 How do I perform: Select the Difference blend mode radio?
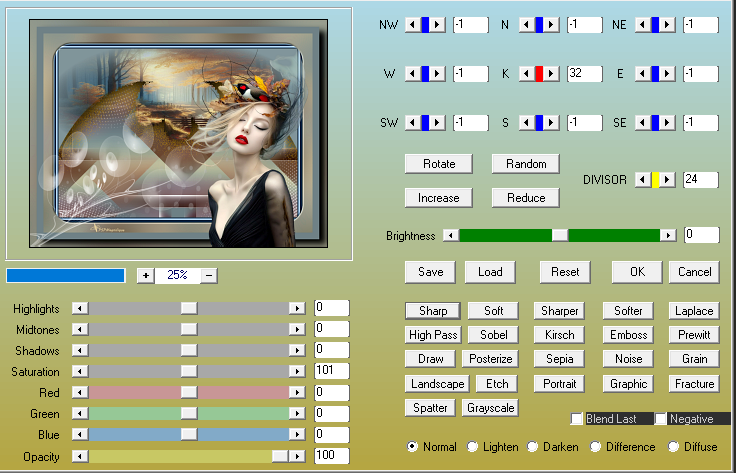tap(595, 447)
